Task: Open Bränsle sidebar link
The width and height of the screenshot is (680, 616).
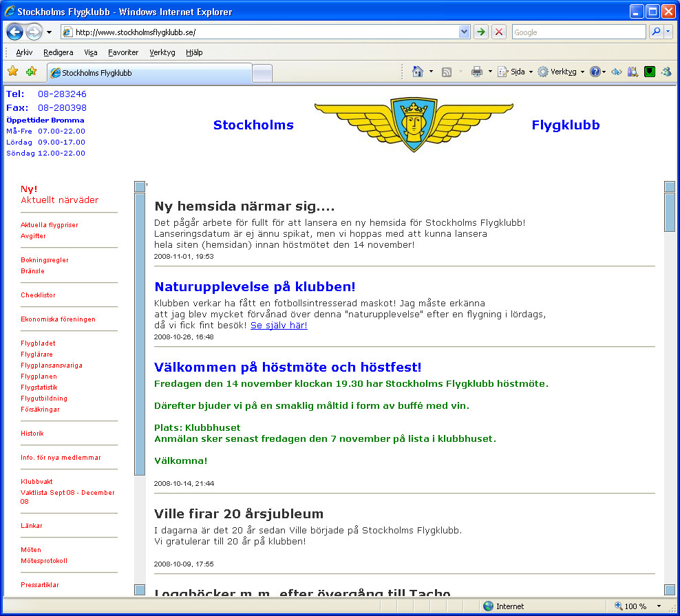Action: pyautogui.click(x=32, y=271)
